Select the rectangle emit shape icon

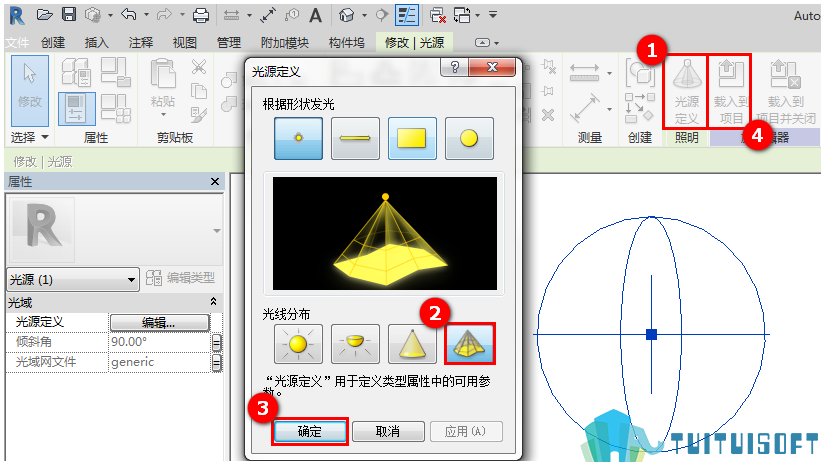[412, 138]
